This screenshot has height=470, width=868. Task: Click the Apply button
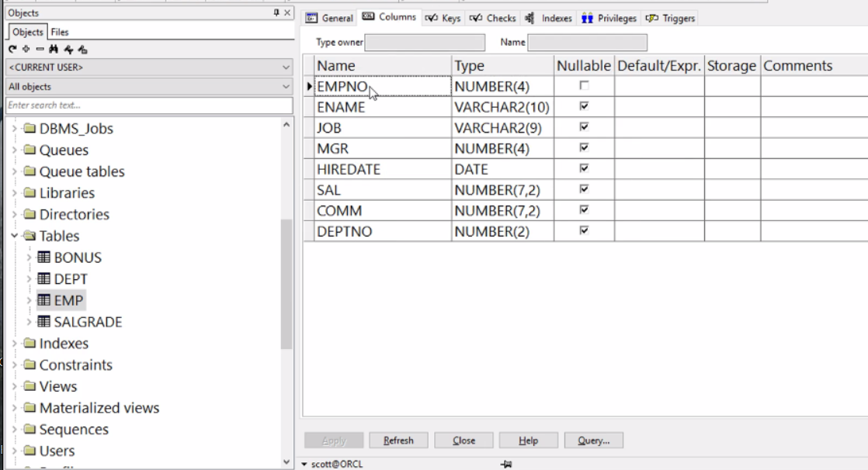[334, 441]
